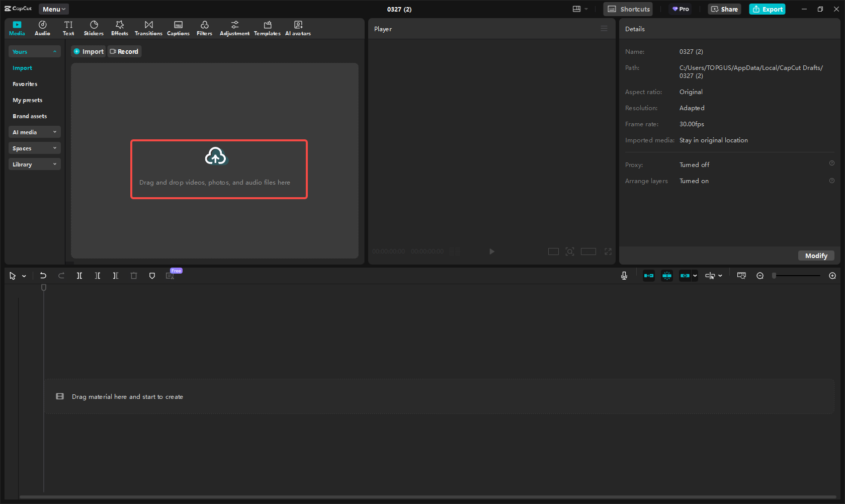This screenshot has height=504, width=845.
Task: Click the delete-left trim tool
Action: click(x=98, y=276)
